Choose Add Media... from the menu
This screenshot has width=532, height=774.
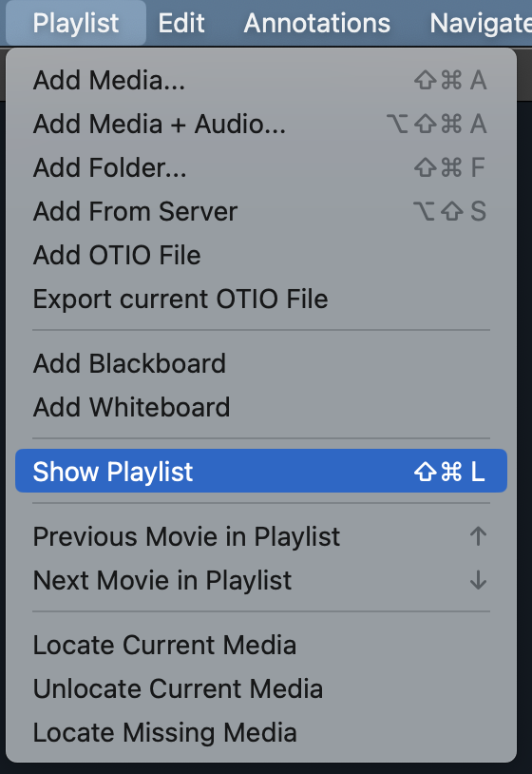[261, 80]
